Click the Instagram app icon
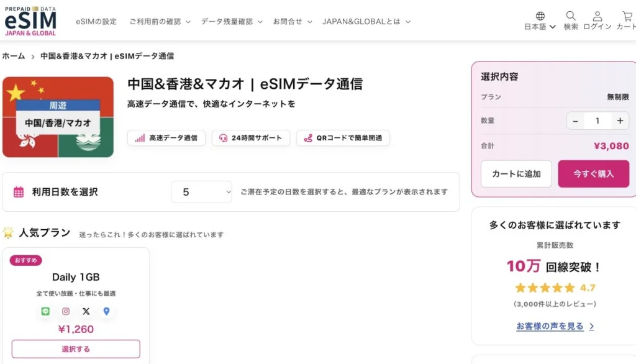Screen dimensions: 636x364 click(66, 311)
